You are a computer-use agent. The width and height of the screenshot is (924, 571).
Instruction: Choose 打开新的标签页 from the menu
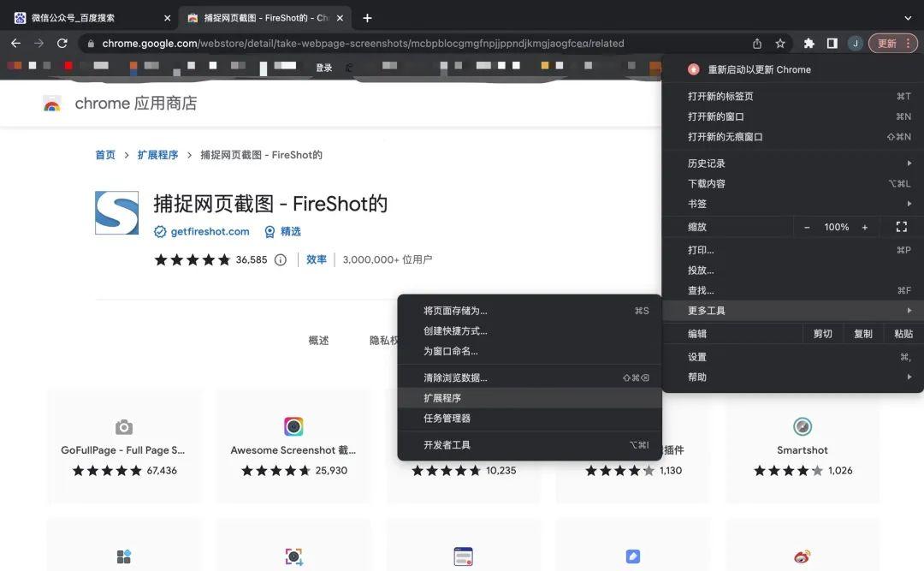point(793,96)
